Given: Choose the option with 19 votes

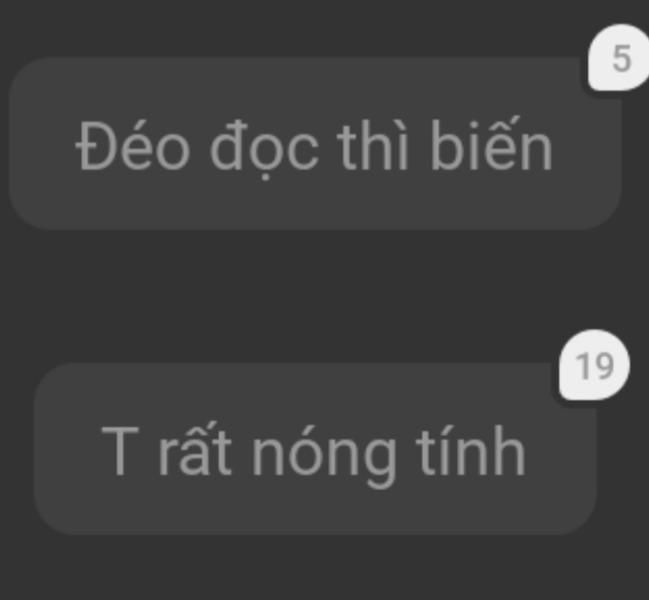Looking at the screenshot, I should (315, 449).
